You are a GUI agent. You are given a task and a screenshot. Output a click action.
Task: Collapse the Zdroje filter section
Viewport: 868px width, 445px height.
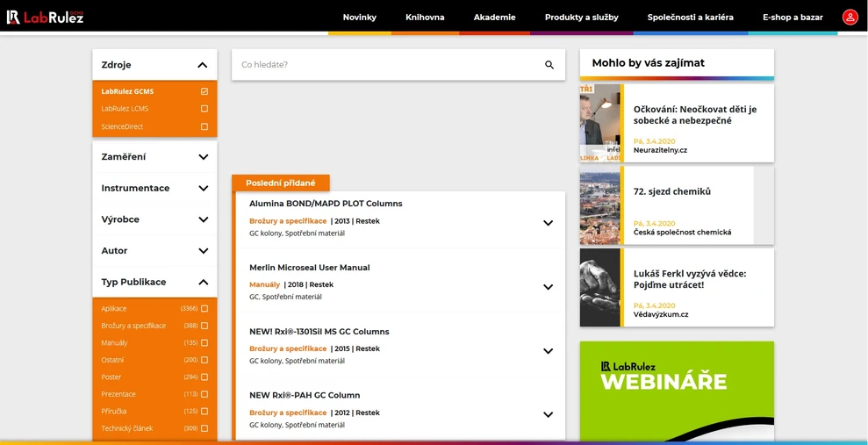pyautogui.click(x=202, y=65)
